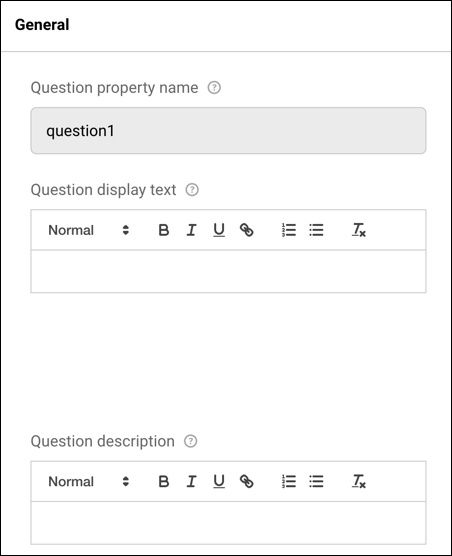The height and width of the screenshot is (556, 452).
Task: Click inside the Question display text area
Action: tap(228, 272)
